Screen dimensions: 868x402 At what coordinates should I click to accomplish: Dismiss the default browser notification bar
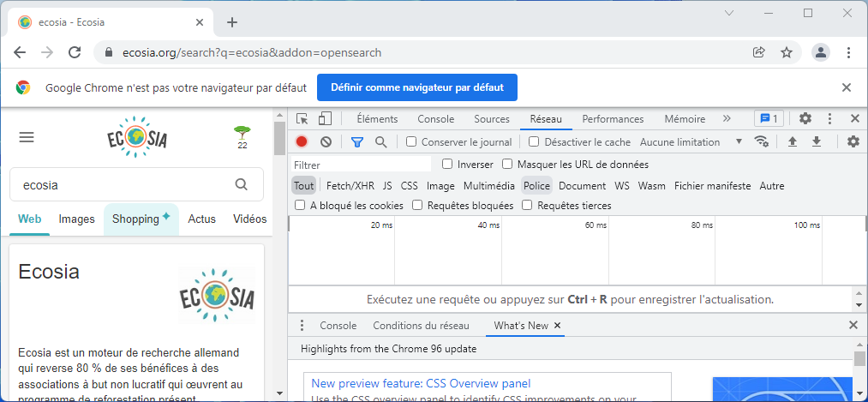847,87
